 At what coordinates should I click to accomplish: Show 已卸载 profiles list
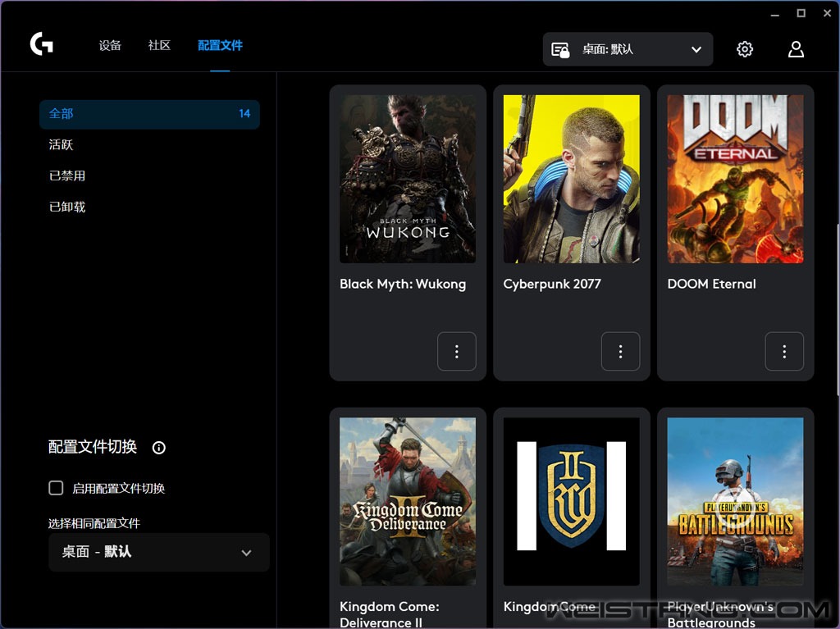[x=67, y=207]
